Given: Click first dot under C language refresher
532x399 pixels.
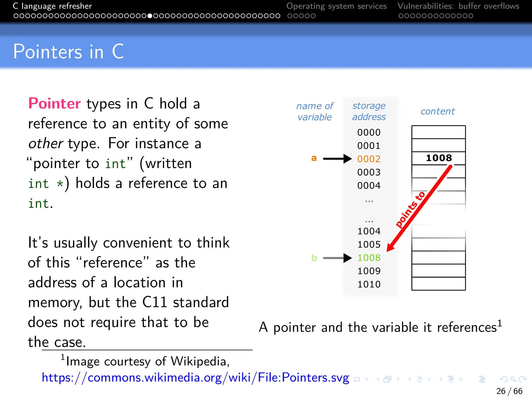Looking at the screenshot, I should point(16,16).
